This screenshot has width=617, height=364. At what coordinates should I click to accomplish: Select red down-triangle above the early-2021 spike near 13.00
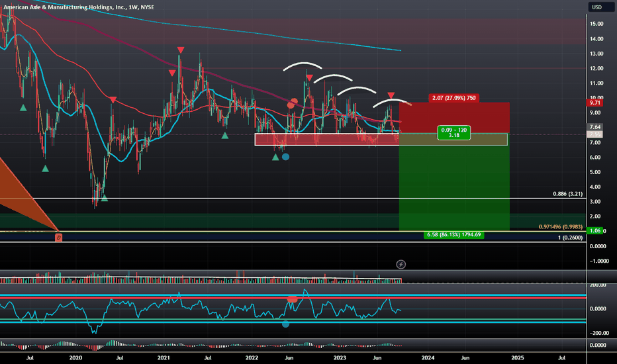pos(181,50)
